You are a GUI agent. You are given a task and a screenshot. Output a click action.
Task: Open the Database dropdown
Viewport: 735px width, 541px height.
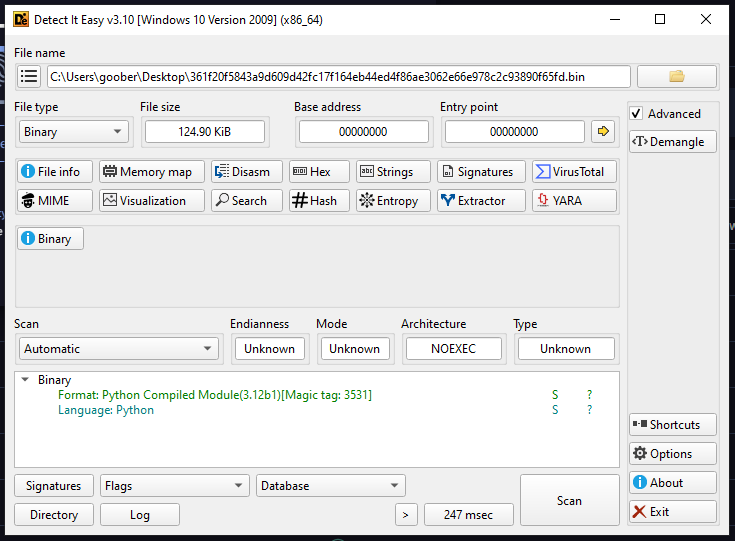coord(331,486)
